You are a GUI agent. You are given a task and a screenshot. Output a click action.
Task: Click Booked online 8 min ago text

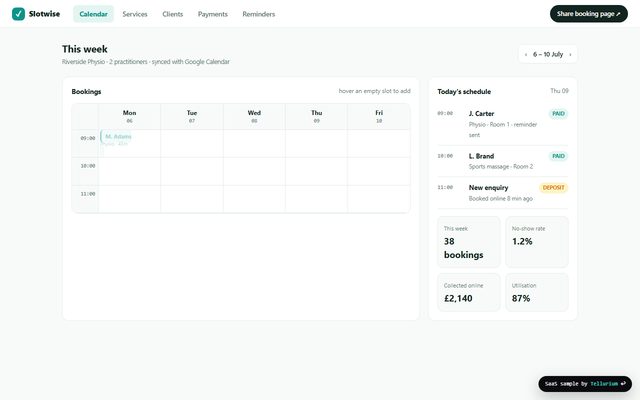tap(500, 198)
